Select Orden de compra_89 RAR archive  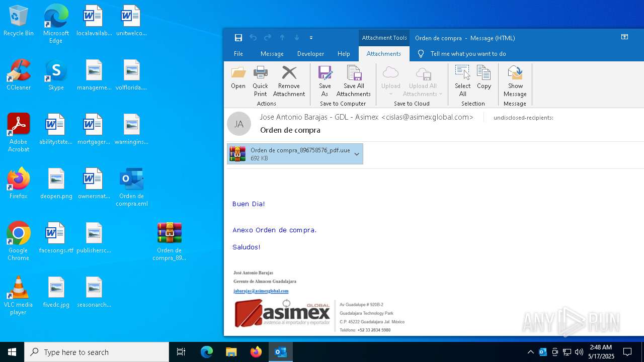click(x=169, y=241)
